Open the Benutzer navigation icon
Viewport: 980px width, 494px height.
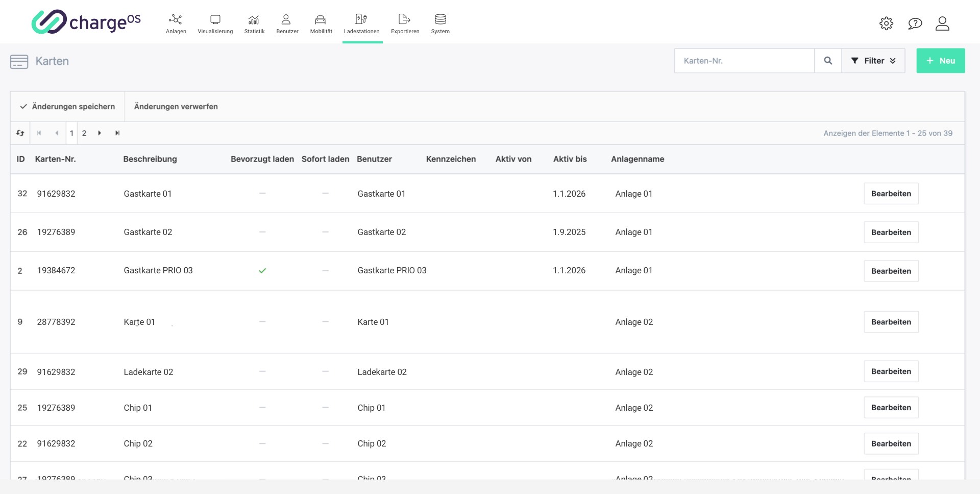tap(286, 19)
